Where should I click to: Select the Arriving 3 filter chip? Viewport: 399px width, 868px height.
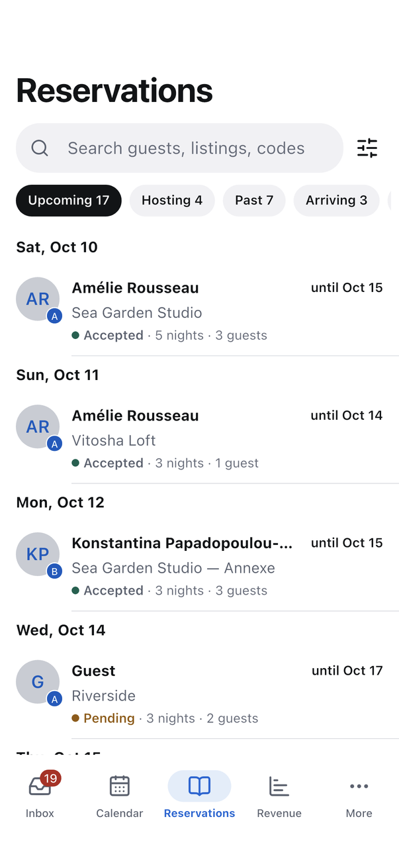pos(336,200)
